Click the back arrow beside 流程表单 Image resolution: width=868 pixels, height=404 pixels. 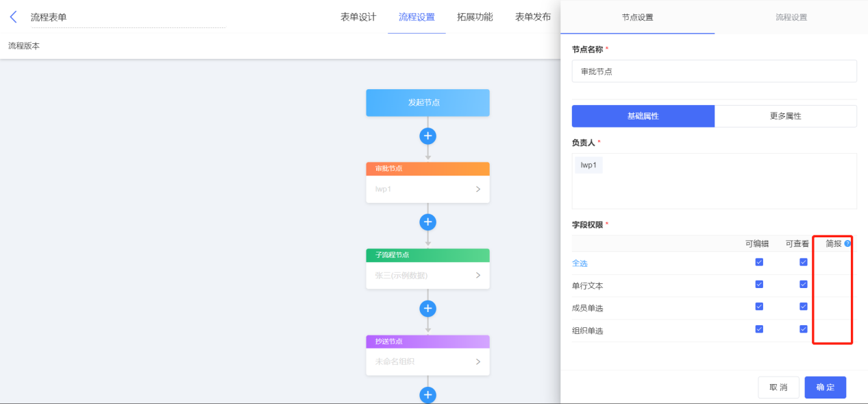point(13,17)
